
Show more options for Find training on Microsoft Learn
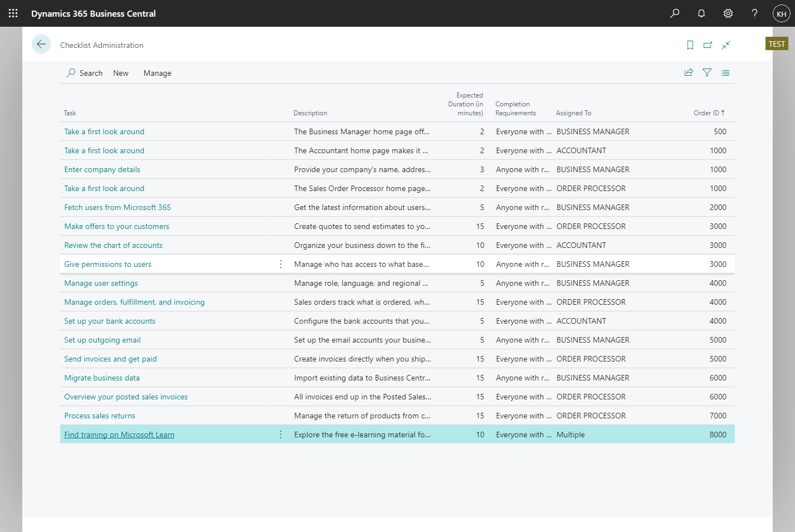coord(281,435)
